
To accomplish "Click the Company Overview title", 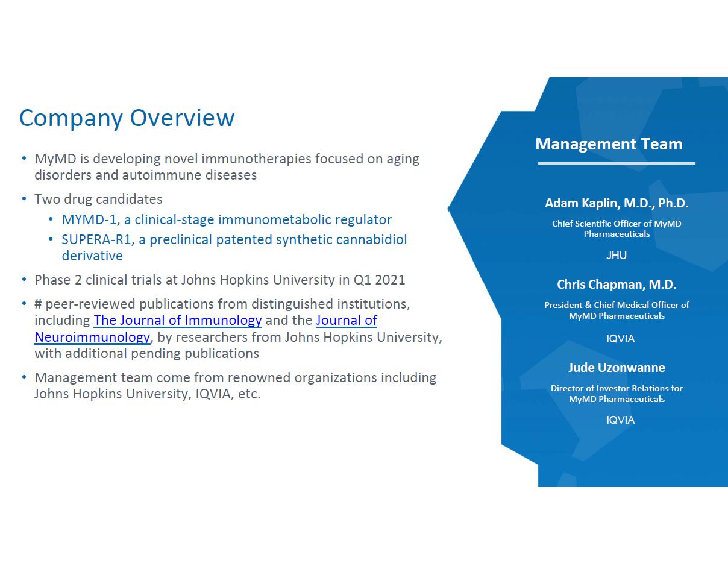I will pos(127,118).
